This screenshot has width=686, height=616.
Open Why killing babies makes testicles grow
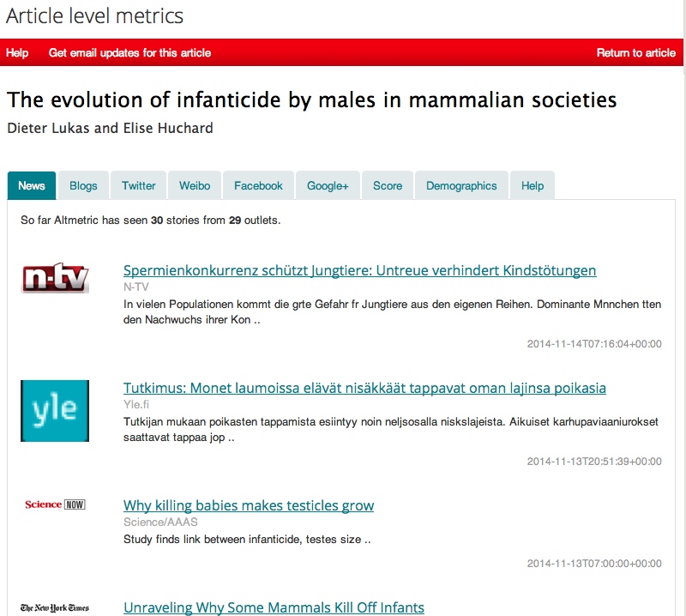click(x=249, y=505)
